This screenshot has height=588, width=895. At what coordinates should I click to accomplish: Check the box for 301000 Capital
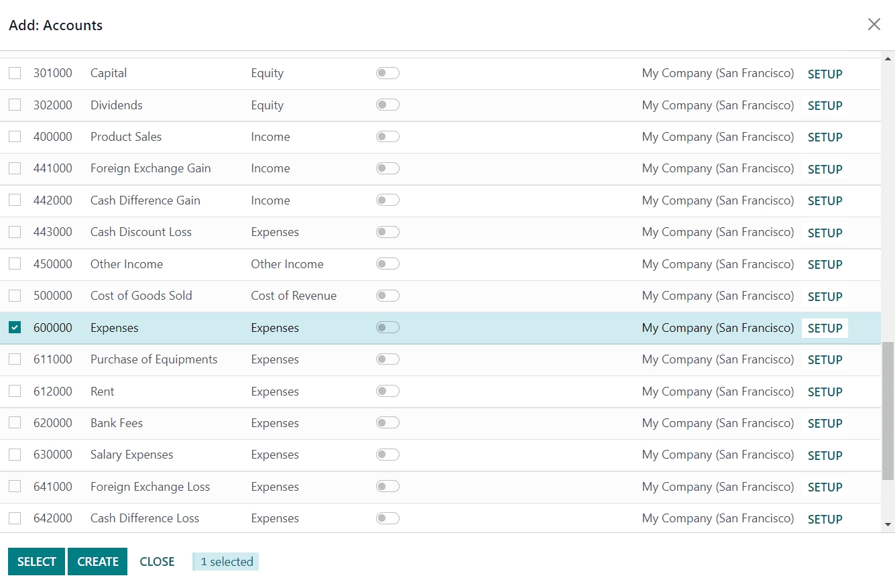15,73
